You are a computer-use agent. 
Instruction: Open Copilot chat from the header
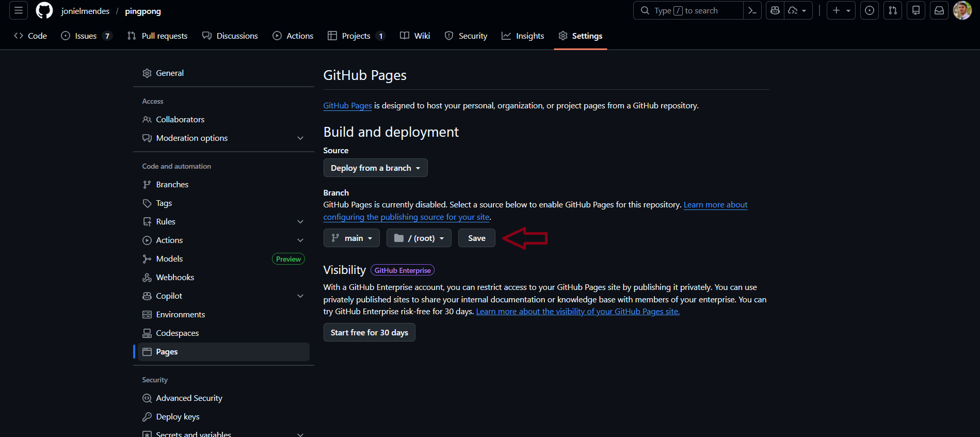coord(775,10)
